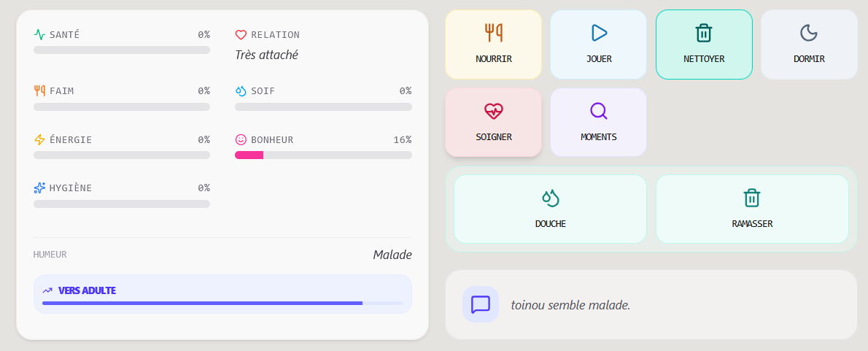
Task: Click the Faim progress bar
Action: pyautogui.click(x=122, y=107)
